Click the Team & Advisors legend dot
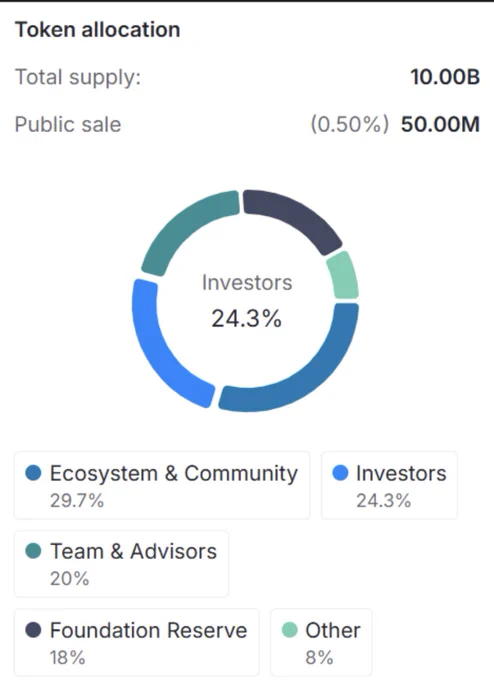 pos(33,551)
